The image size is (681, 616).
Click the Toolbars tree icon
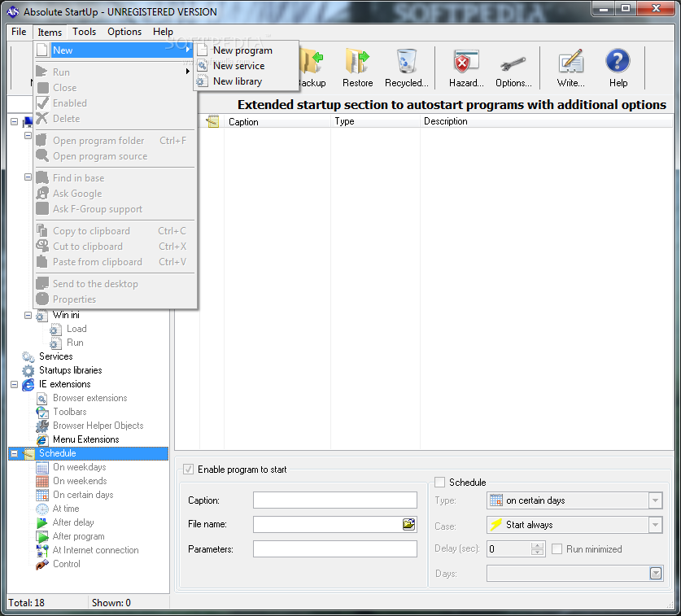tap(42, 412)
